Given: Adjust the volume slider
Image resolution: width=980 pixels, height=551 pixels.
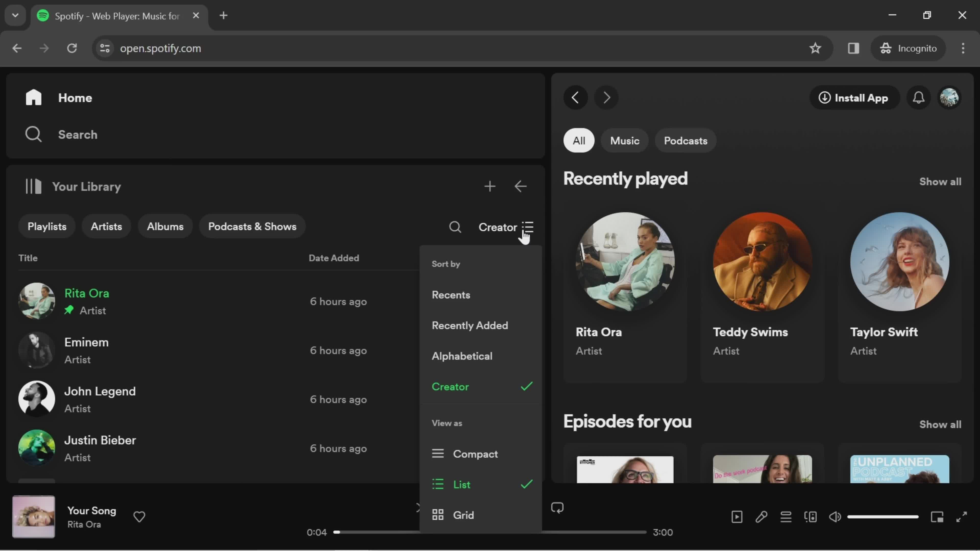Looking at the screenshot, I should tap(883, 517).
